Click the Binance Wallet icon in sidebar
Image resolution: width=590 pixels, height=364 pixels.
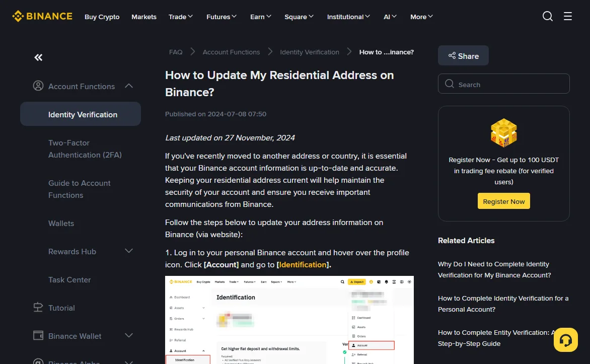coord(38,335)
